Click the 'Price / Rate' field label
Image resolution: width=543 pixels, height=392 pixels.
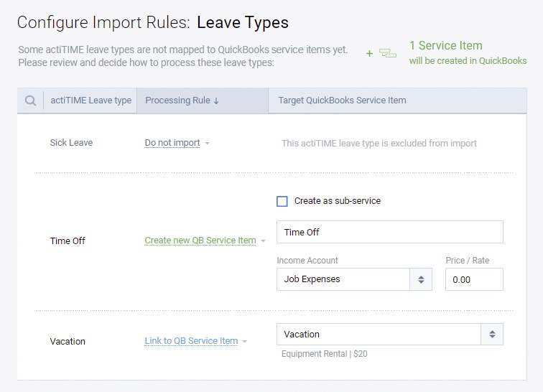(x=468, y=261)
